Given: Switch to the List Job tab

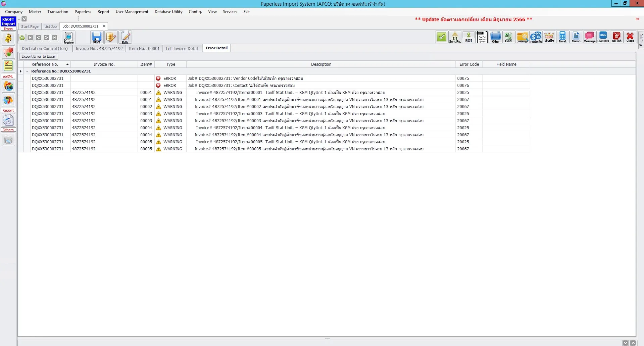Looking at the screenshot, I should [50, 27].
